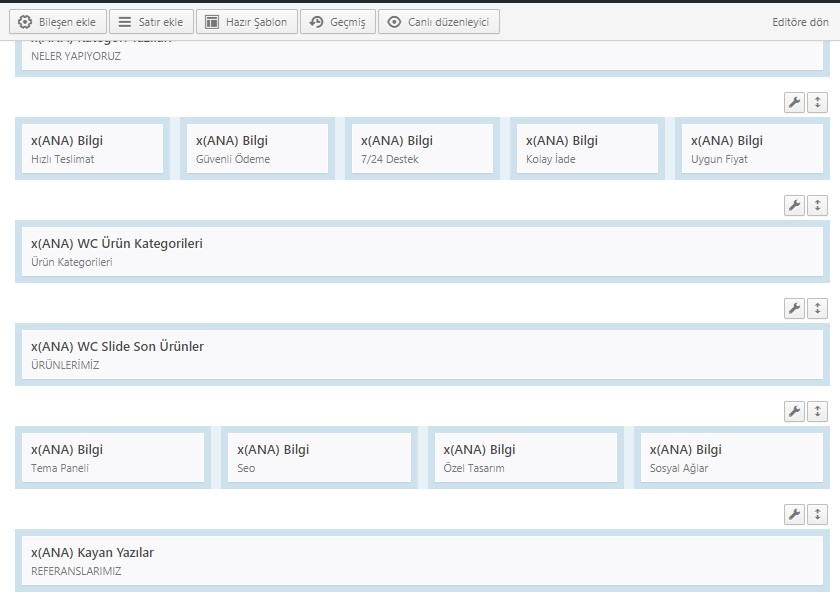840x595 pixels.
Task: Launch the Canlı düzenleyici live editor
Action: point(439,22)
